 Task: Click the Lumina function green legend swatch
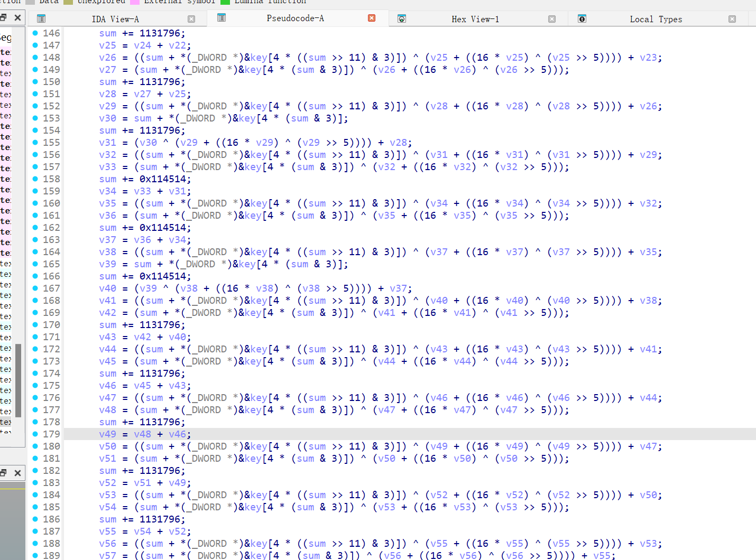(x=225, y=2)
